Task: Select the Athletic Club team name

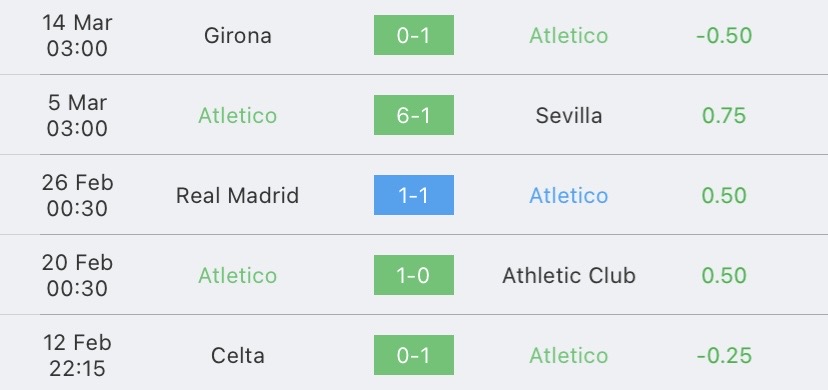Action: pos(569,275)
